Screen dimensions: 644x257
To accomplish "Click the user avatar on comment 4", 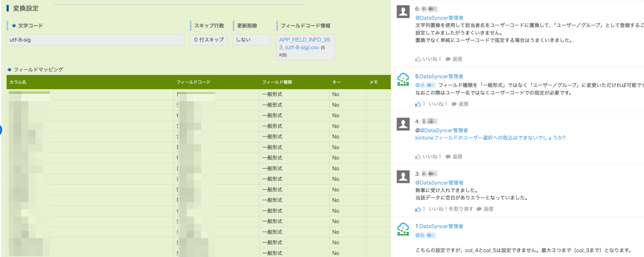I will (403, 124).
